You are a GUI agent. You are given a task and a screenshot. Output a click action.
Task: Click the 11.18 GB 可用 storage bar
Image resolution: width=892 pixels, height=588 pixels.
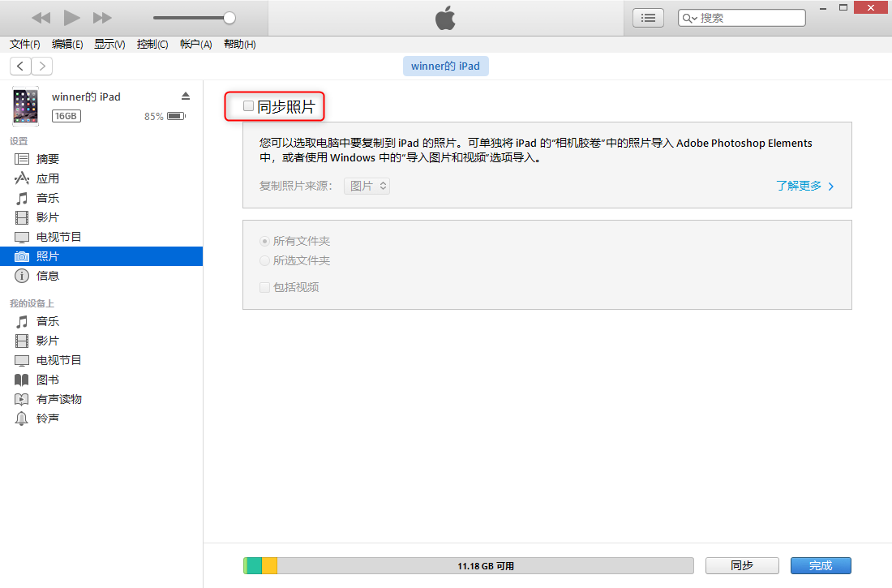tap(469, 566)
